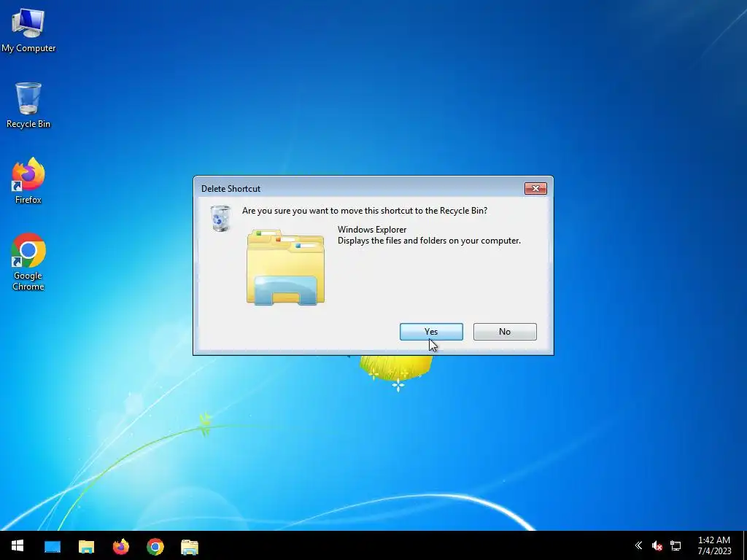
Task: Click the Recycle Bin icon in dialog
Action: [220, 219]
